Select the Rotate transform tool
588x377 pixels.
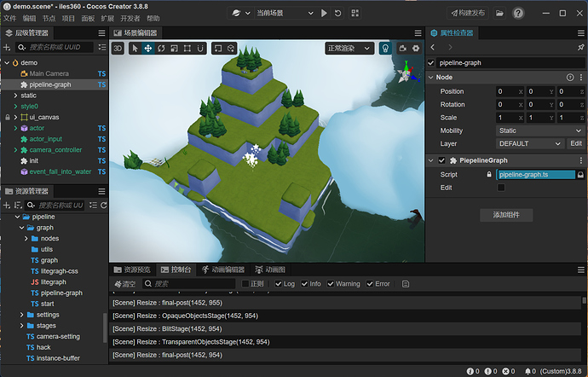click(161, 48)
